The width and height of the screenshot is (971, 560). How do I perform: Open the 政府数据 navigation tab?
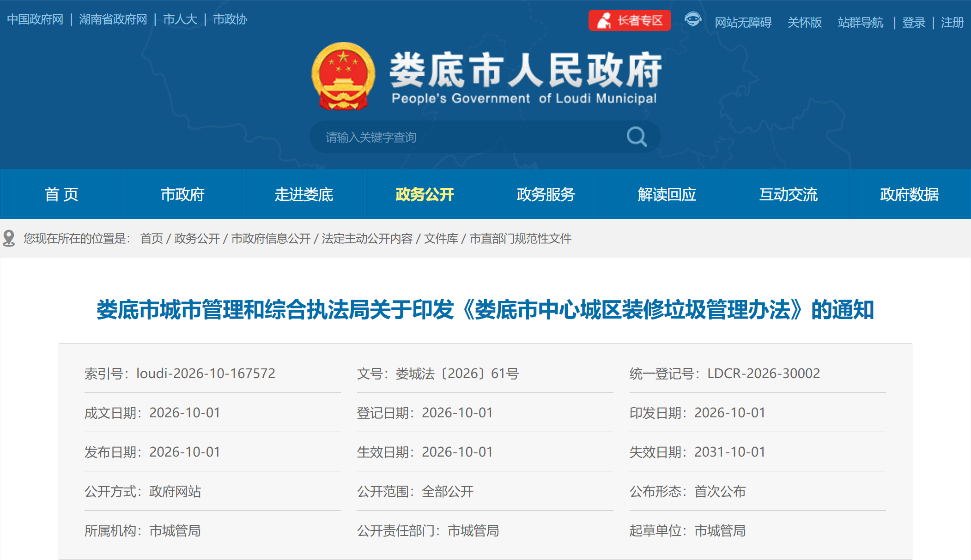(x=909, y=194)
